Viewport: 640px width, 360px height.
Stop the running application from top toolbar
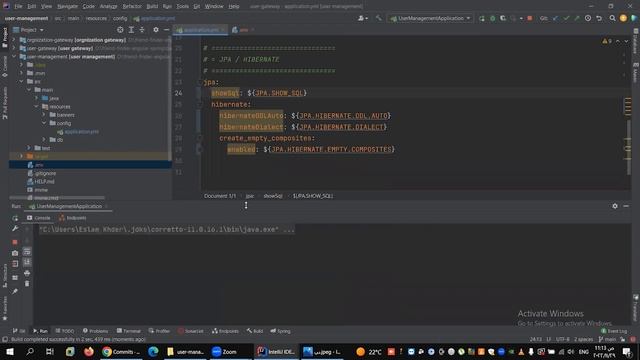530,18
